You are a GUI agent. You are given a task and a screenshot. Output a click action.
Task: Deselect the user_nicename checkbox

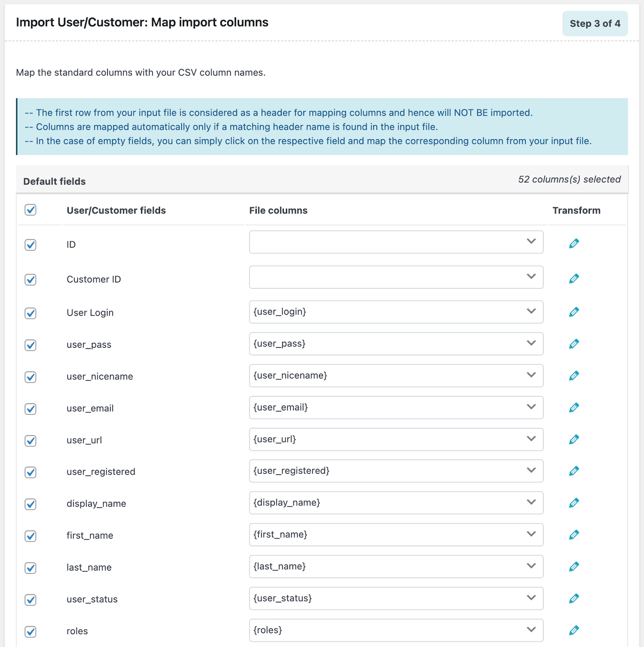coord(30,377)
